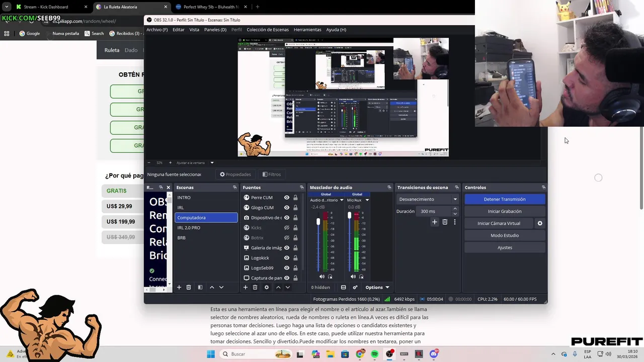644x362 pixels.
Task: Move the source down in the Fuentes toolbar
Action: [287, 287]
